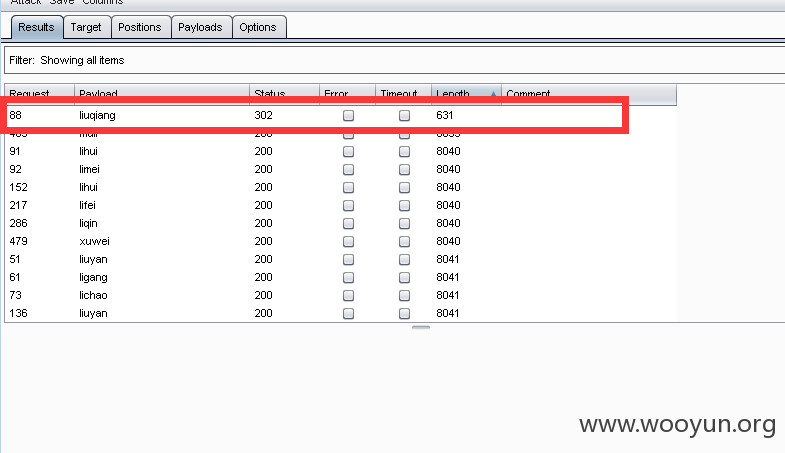
Task: Toggle Timeout checkbox for request 92
Action: (x=405, y=170)
